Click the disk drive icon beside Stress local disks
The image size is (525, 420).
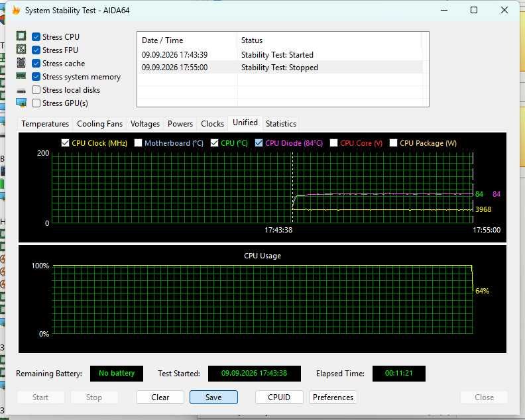pos(21,91)
